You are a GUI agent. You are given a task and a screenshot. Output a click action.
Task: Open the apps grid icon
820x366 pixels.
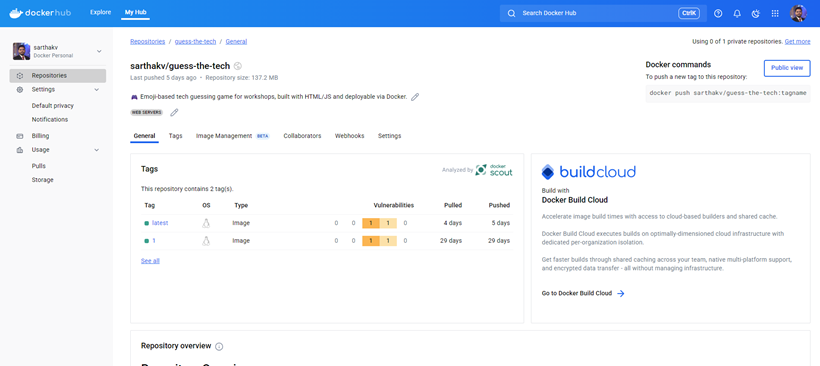point(775,14)
